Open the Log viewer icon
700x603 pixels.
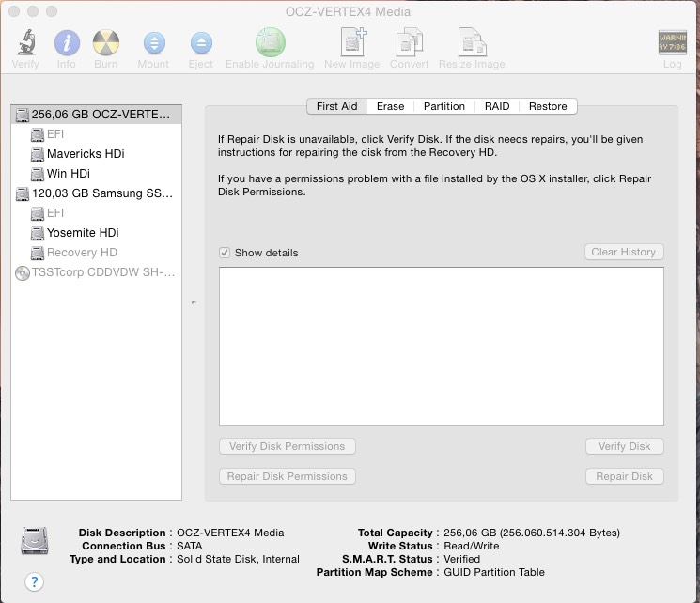click(673, 42)
